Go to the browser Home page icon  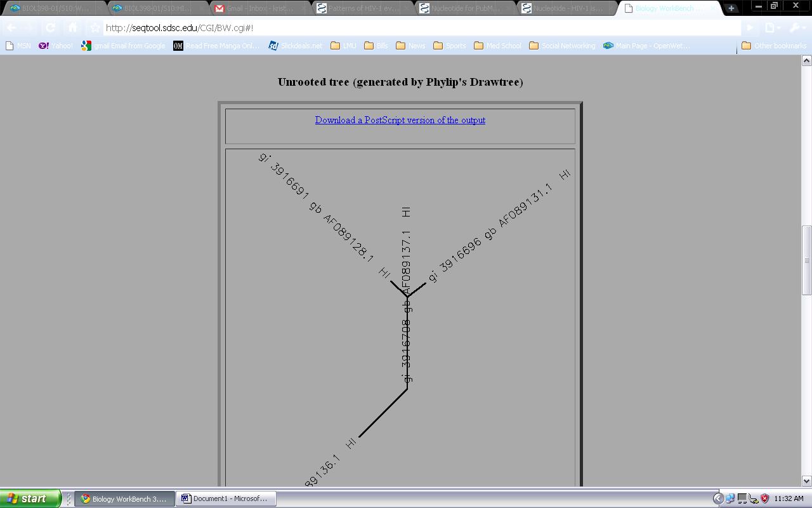72,28
